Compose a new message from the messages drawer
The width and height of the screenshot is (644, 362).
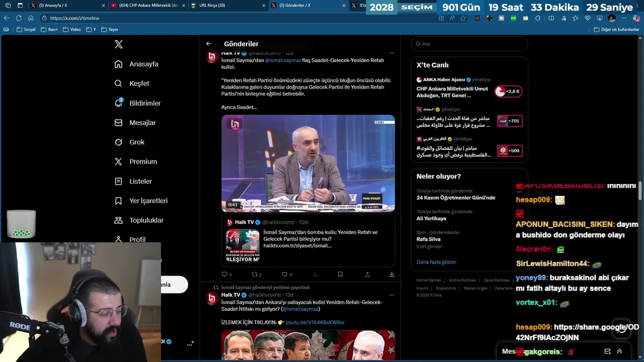click(x=607, y=351)
